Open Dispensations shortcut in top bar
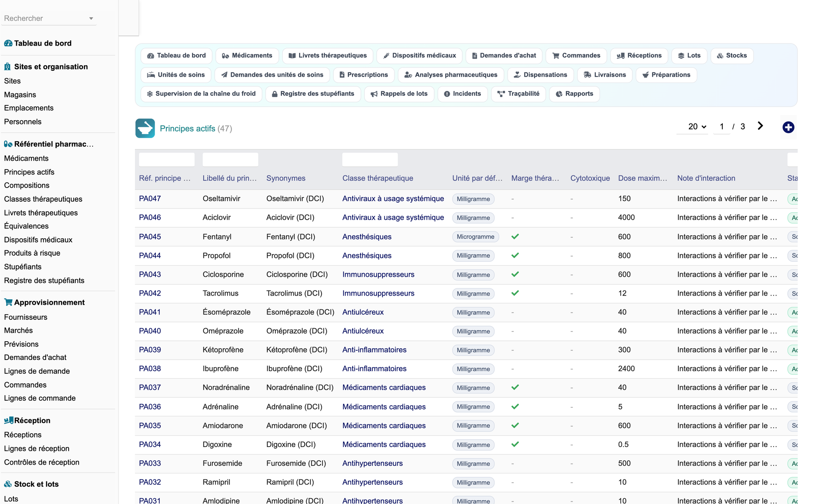 coord(540,75)
